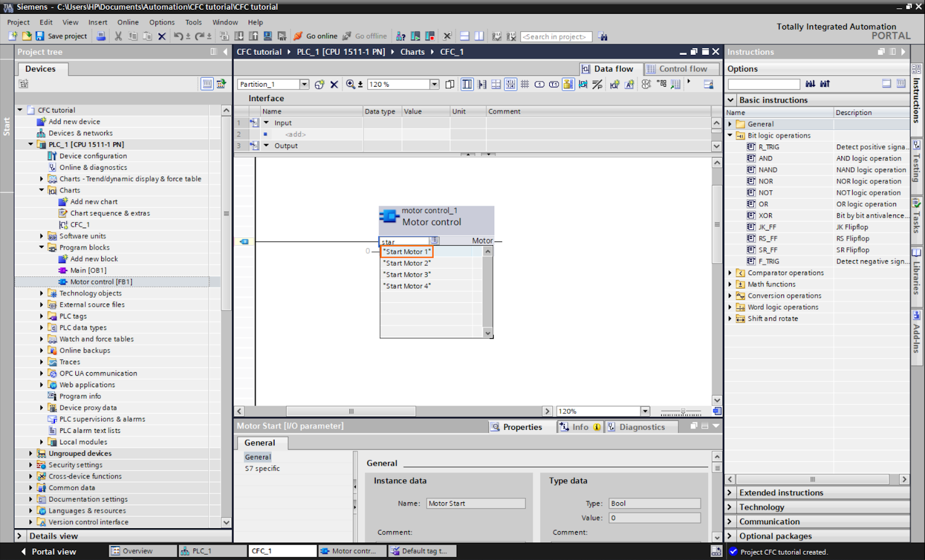
Task: Open the Info tab
Action: pos(580,427)
